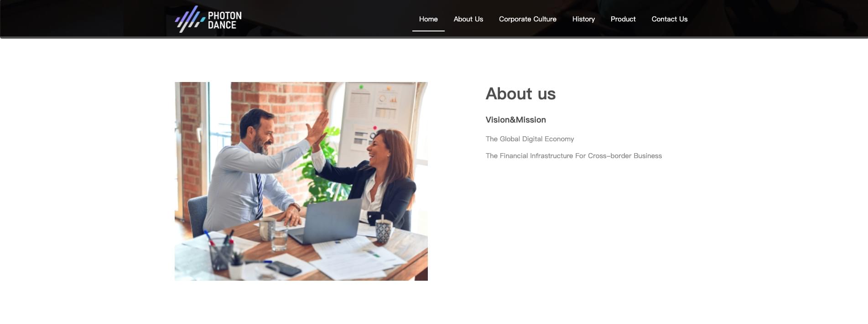Click the high-five office photo

(301, 181)
